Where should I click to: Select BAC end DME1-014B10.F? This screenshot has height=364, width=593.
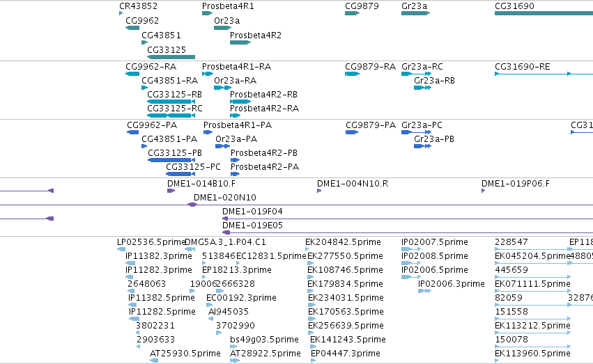coord(201,184)
